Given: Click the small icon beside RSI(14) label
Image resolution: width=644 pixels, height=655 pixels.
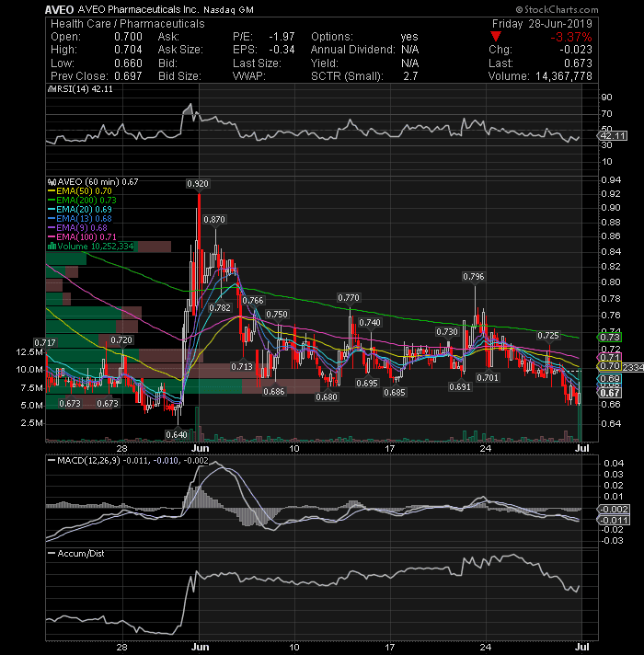Looking at the screenshot, I should 52,89.
